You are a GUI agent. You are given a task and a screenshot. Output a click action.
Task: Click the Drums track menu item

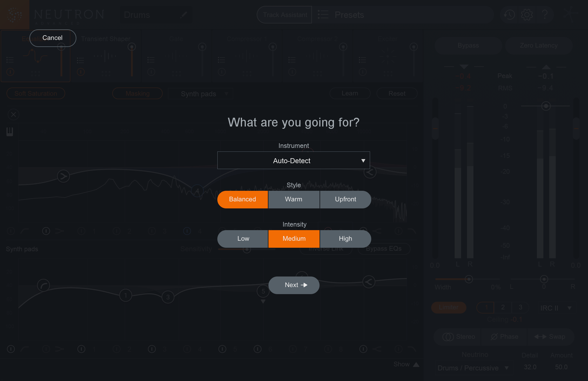click(x=137, y=15)
